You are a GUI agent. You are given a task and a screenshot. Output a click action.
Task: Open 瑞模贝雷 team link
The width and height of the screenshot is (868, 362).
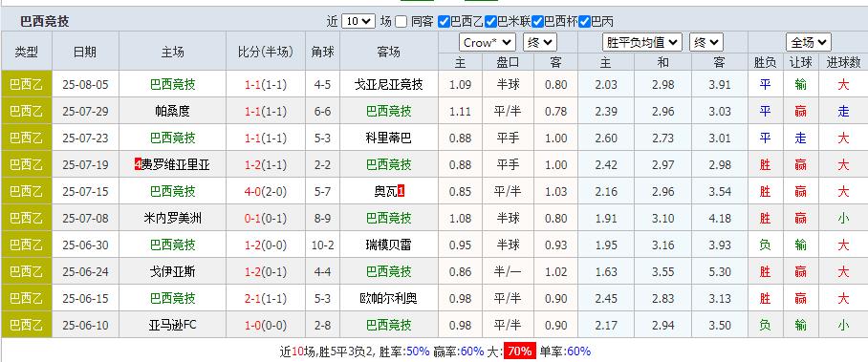(389, 245)
